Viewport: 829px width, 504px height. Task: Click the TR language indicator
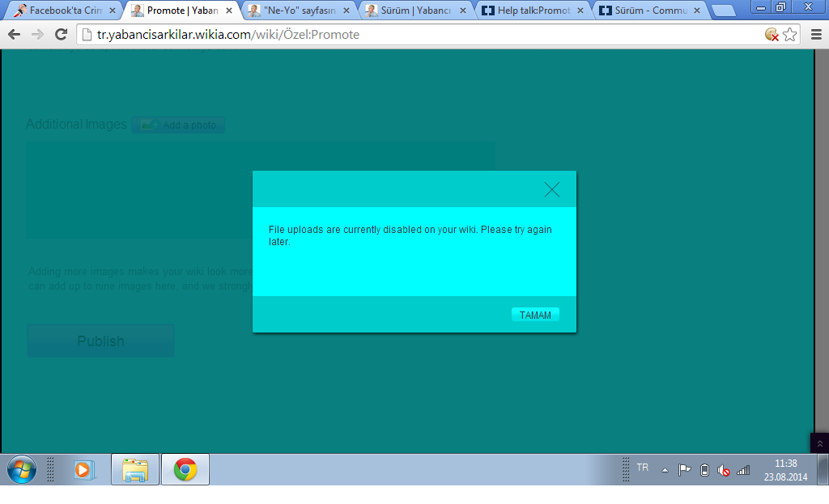click(642, 468)
